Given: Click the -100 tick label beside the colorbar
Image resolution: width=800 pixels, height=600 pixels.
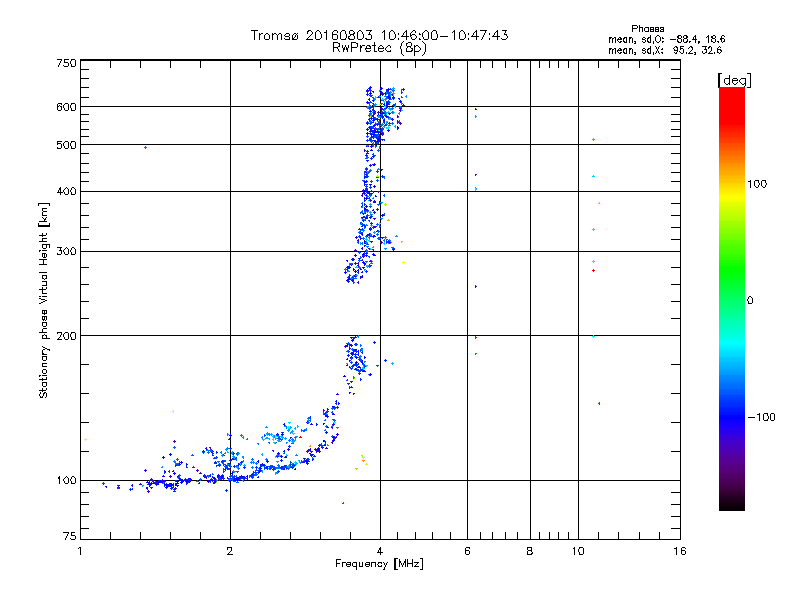Looking at the screenshot, I should point(762,417).
